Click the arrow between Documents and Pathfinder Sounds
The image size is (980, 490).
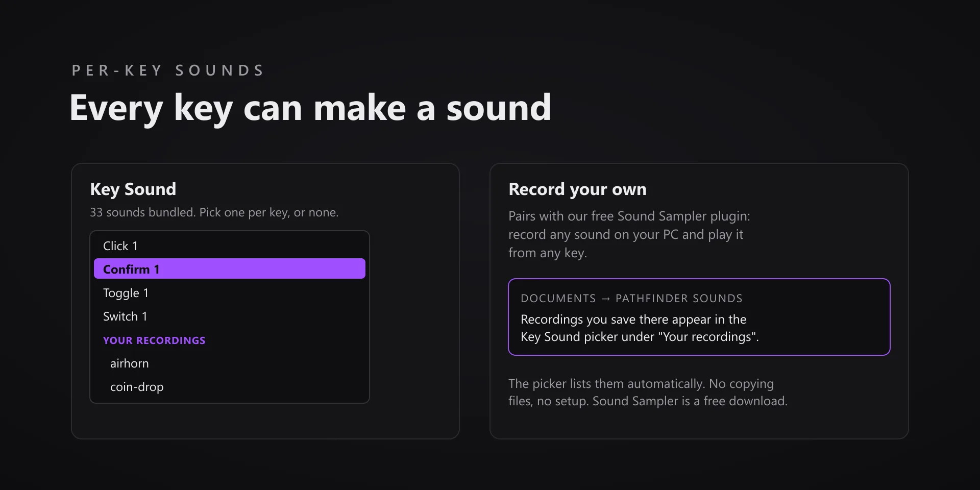click(605, 298)
